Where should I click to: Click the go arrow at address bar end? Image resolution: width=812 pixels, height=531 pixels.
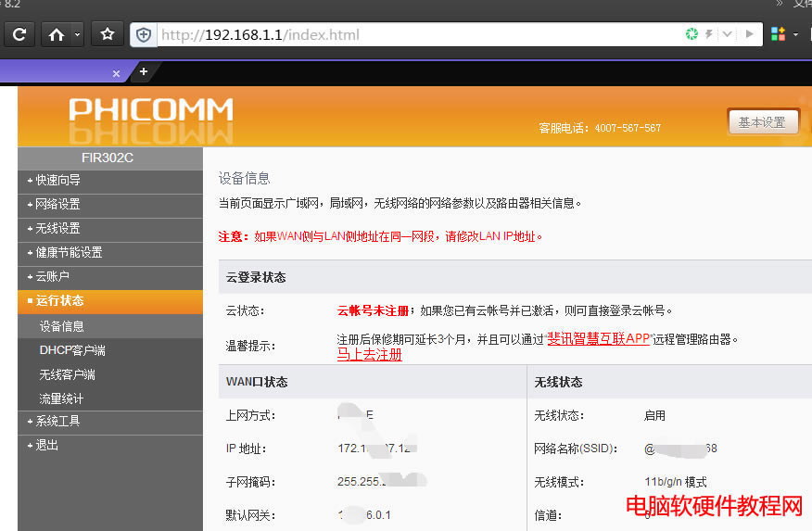[x=749, y=35]
